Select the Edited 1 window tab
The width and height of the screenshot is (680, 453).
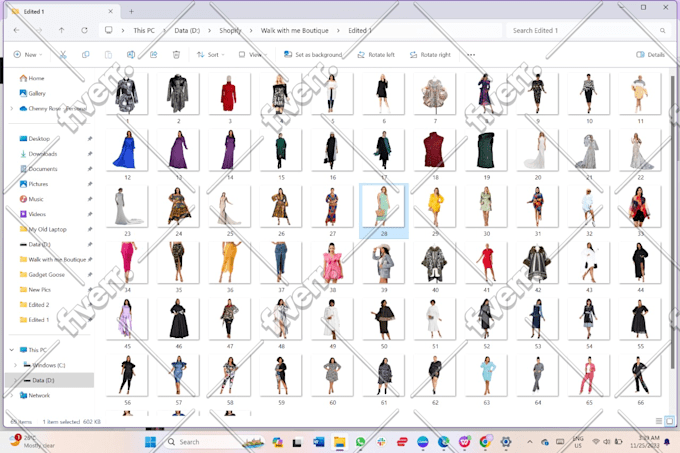pyautogui.click(x=64, y=11)
